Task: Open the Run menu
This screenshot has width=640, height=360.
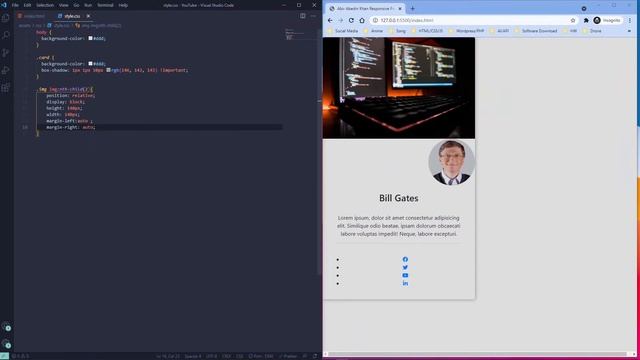Action: (x=88, y=5)
